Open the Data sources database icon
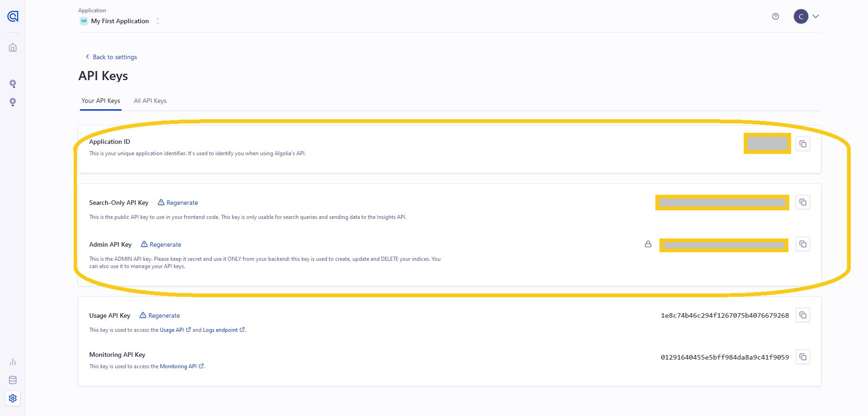Screen dimensions: 868x416 tap(12, 380)
